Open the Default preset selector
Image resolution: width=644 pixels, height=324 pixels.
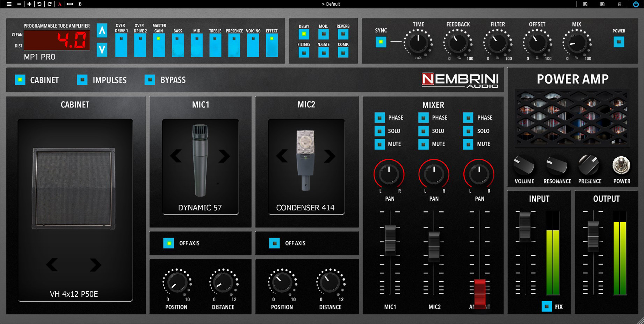coord(331,4)
